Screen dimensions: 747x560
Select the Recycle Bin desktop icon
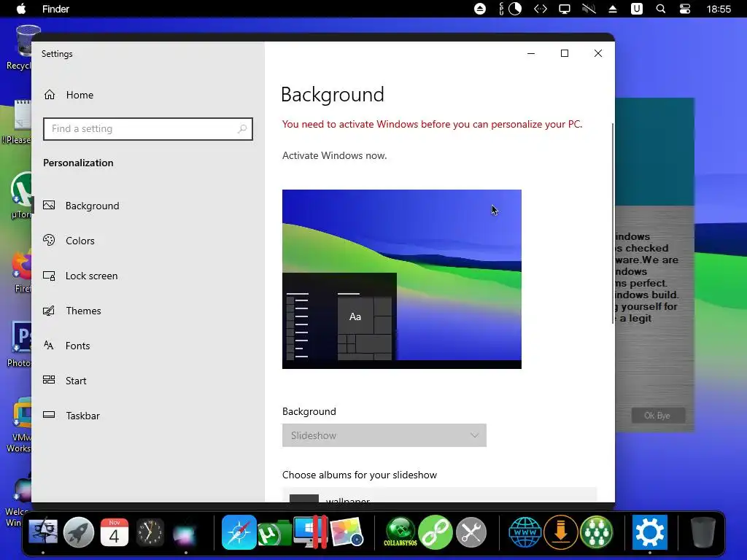pyautogui.click(x=23, y=47)
